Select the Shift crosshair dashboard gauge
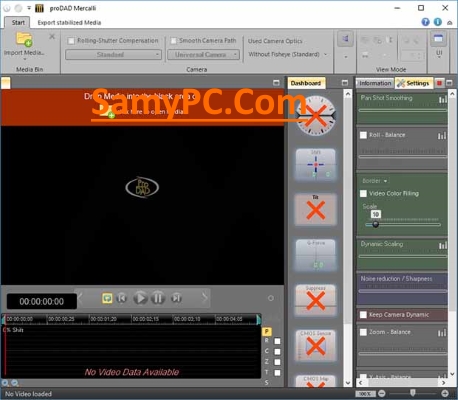The height and width of the screenshot is (400, 458). (x=315, y=164)
